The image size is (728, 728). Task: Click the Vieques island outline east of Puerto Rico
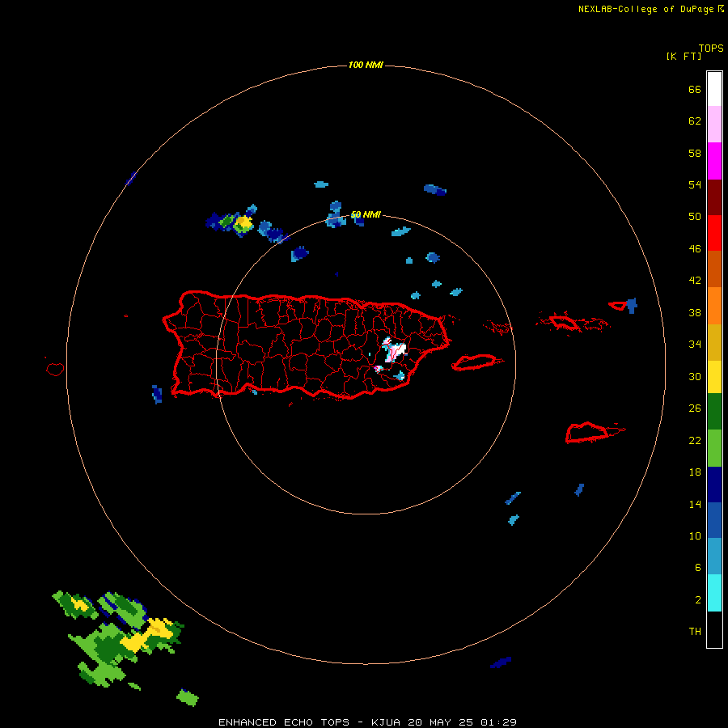coord(476,362)
